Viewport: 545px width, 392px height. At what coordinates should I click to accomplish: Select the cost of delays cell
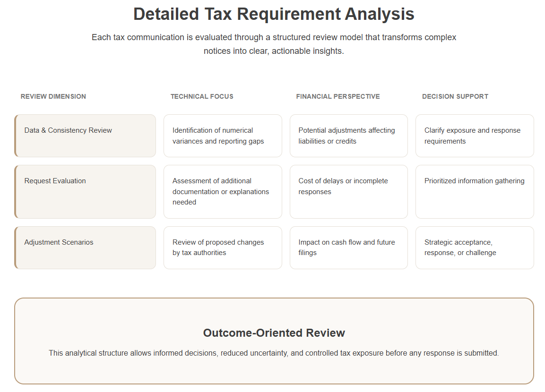348,191
